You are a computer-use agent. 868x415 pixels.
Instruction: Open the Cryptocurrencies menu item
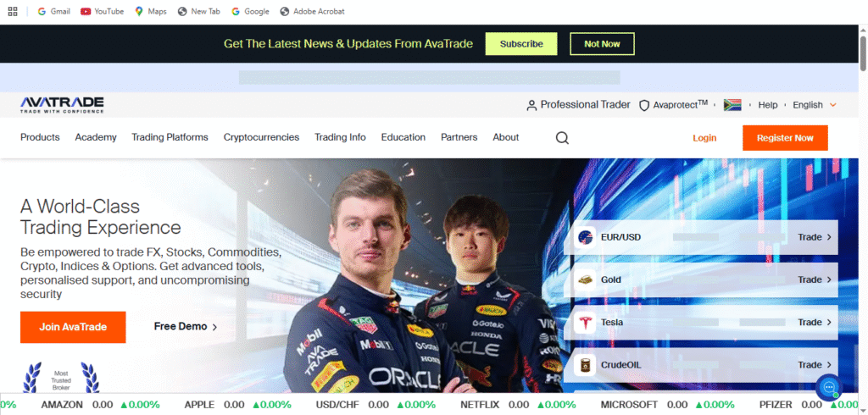[261, 137]
